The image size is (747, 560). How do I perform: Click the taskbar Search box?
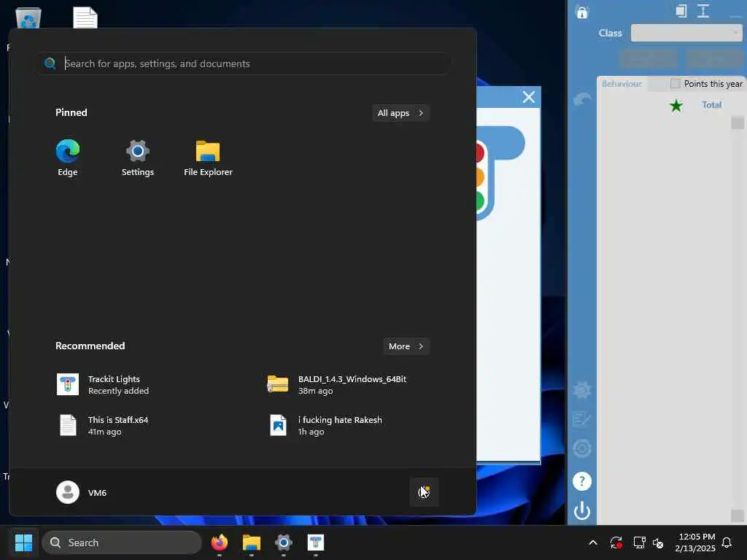pos(122,542)
